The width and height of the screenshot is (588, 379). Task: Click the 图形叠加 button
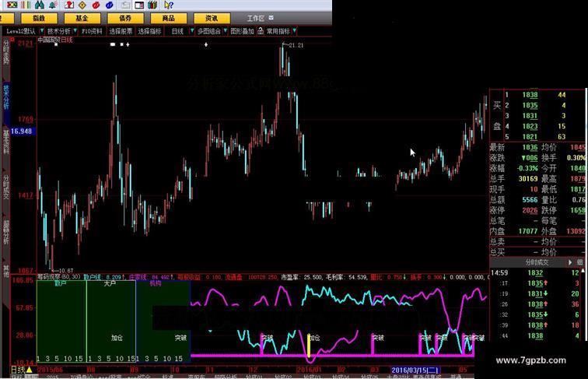(x=243, y=31)
